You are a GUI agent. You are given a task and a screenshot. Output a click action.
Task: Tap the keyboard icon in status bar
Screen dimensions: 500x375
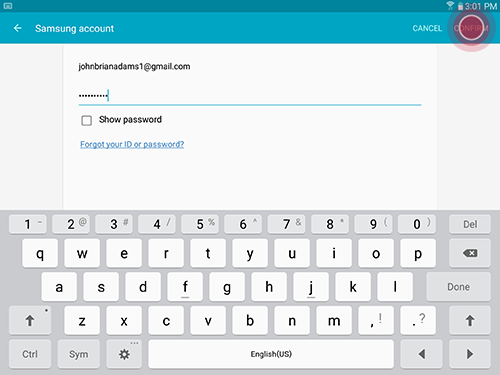8,6
